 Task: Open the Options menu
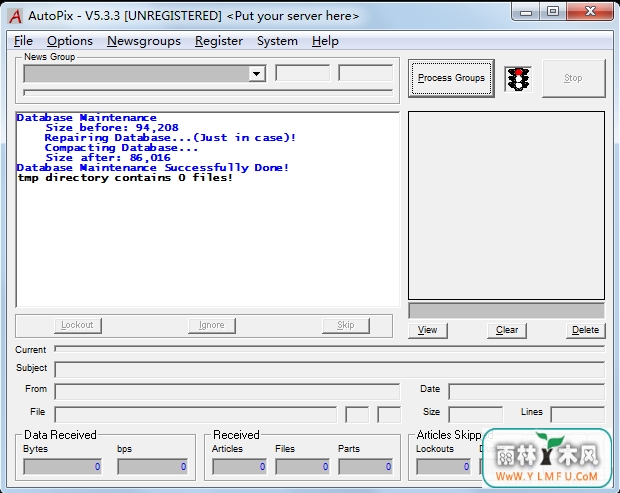coord(70,41)
